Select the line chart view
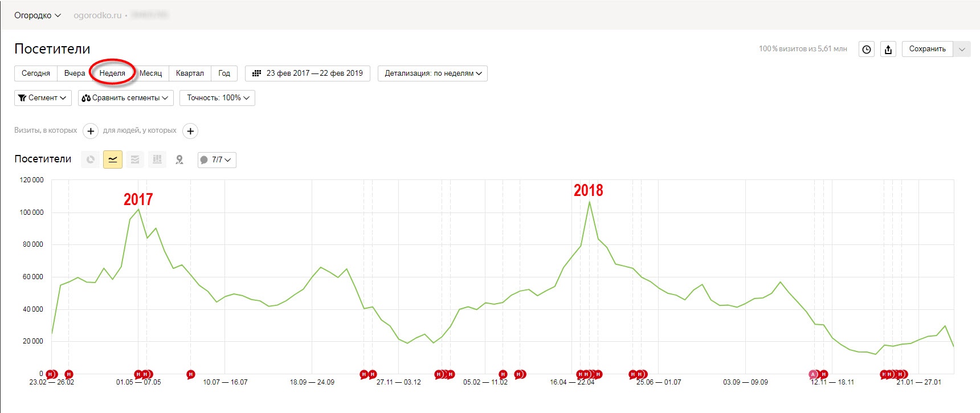Viewport: 980px width, 413px height. click(113, 160)
